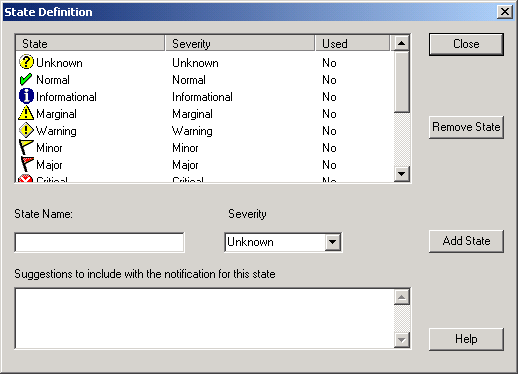Image resolution: width=518 pixels, height=374 pixels.
Task: Click the suggestions box scroll down arrow
Action: 402,340
